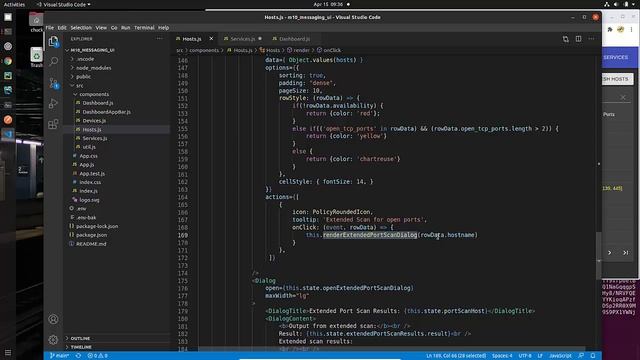This screenshot has height=360, width=640.
Task: Click the feedback icon in the status bar
Action: tap(581, 356)
